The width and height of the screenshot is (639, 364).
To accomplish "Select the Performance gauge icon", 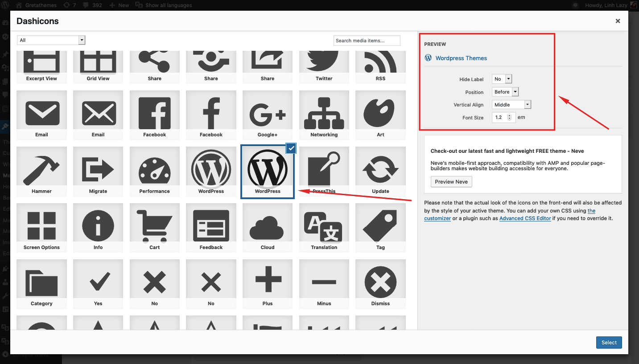I will click(x=155, y=172).
